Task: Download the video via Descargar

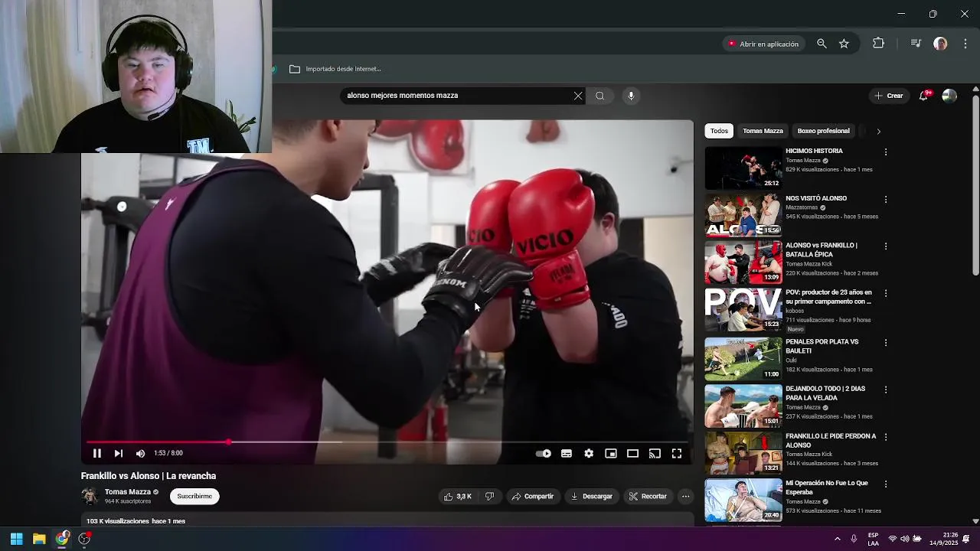Action: click(x=592, y=496)
